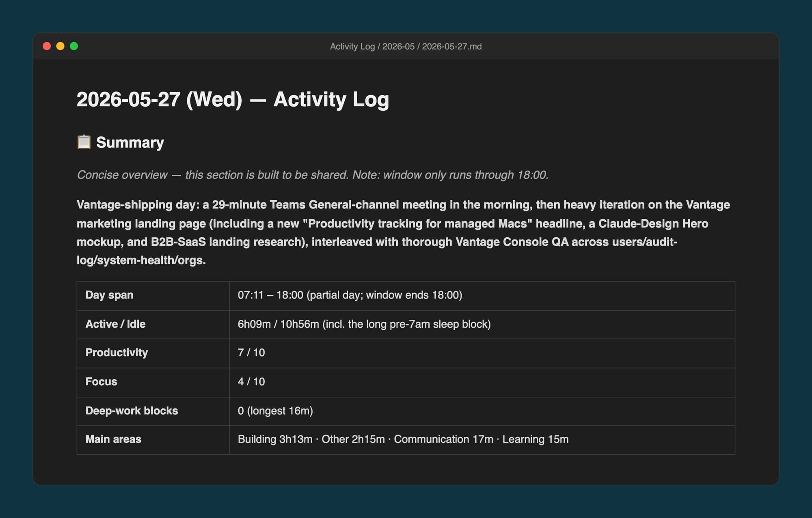Click the "2026-05-27 (Wed) — Activity Log" heading
Image resolution: width=812 pixels, height=518 pixels.
(233, 99)
